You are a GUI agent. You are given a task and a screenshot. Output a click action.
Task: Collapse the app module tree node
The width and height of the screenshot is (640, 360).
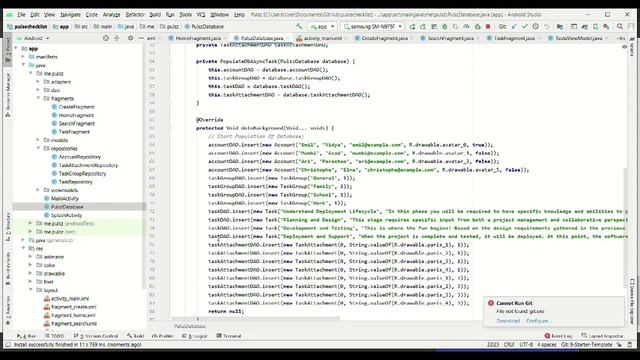pyautogui.click(x=16, y=49)
